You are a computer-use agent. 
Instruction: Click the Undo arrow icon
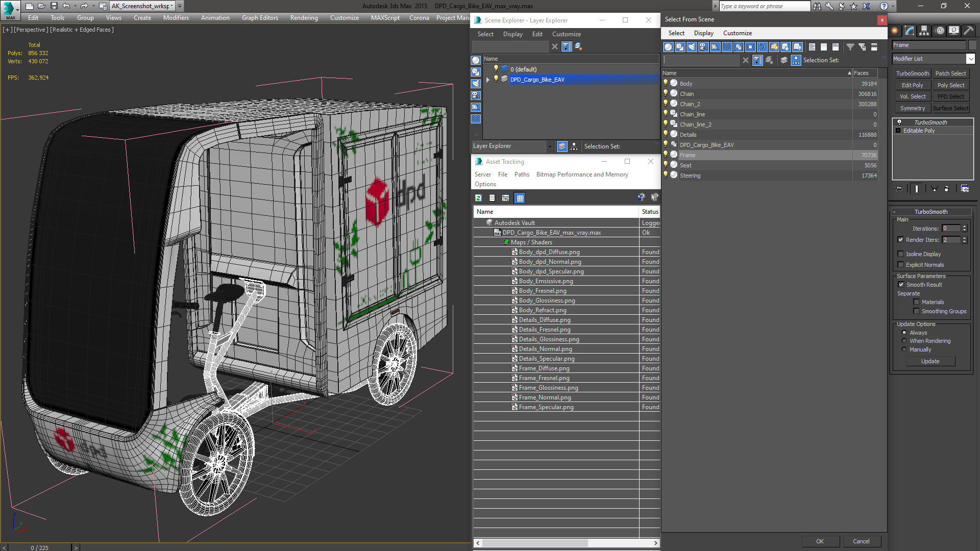click(66, 6)
